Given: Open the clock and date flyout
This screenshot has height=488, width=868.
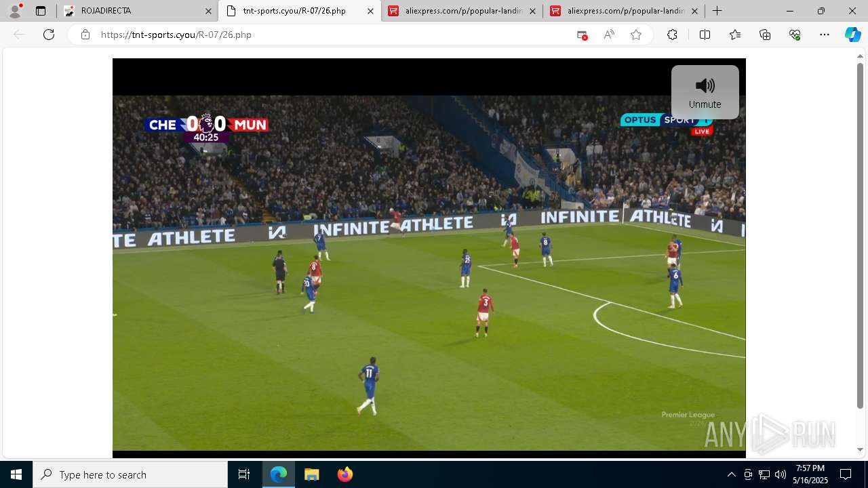Looking at the screenshot, I should click(810, 474).
